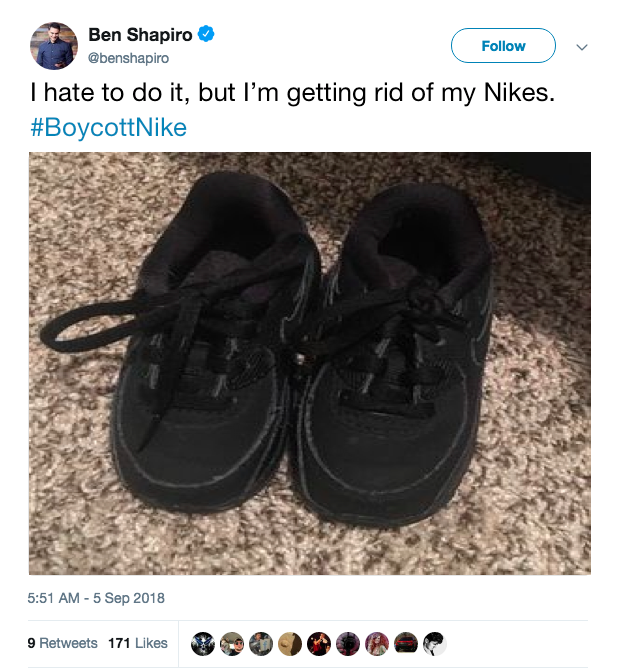The width and height of the screenshot is (620, 671).
Task: Click the last black-and-white liker avatar
Action: 435,643
